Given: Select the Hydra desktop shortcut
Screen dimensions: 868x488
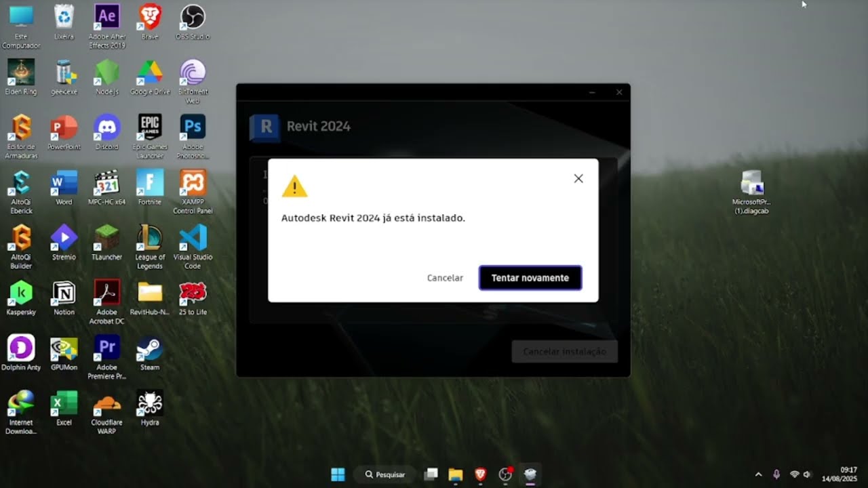Looking at the screenshot, I should click(x=150, y=409).
